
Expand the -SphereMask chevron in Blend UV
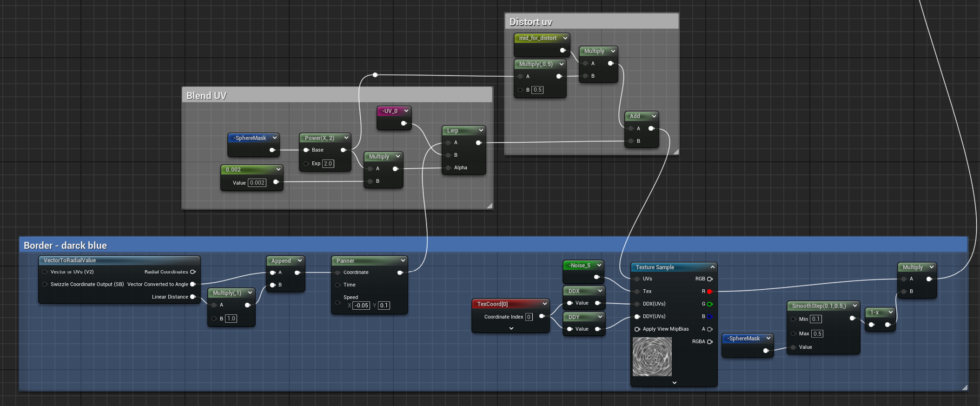274,138
